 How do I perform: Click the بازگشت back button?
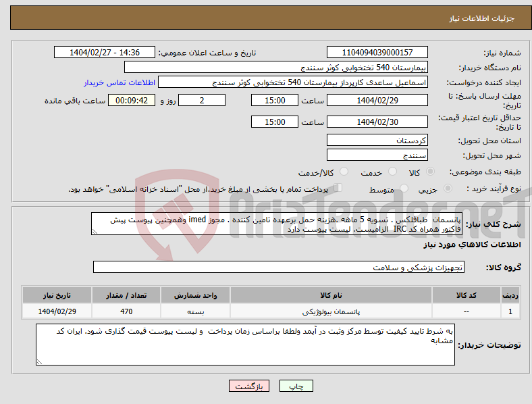pos(249,386)
